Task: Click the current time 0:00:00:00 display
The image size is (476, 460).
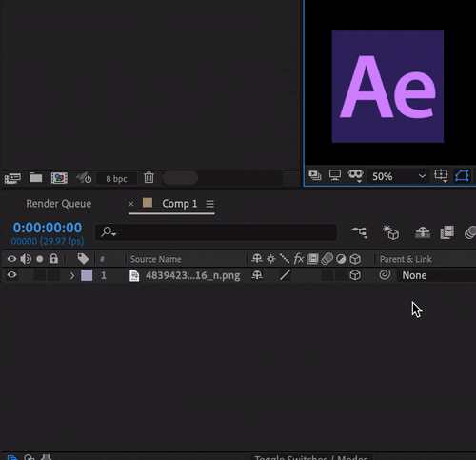Action: tap(48, 228)
